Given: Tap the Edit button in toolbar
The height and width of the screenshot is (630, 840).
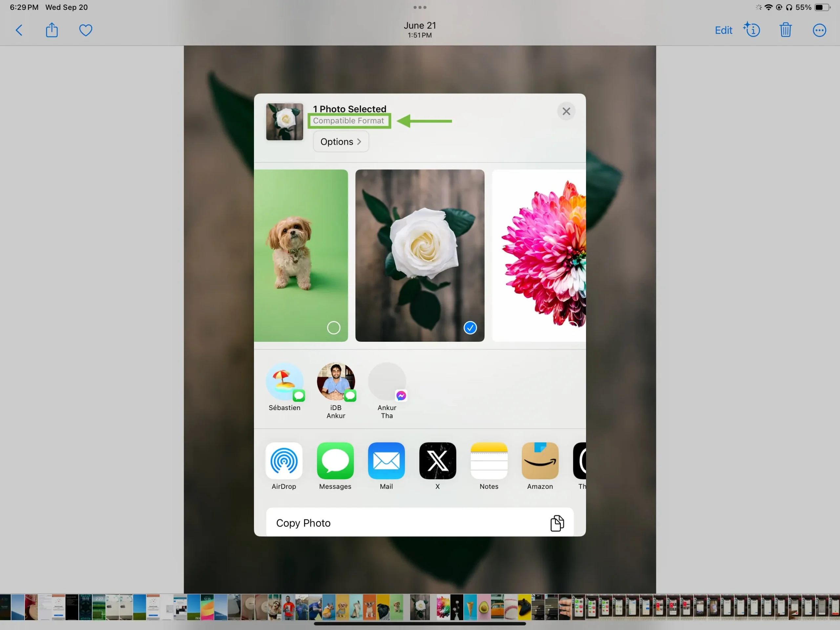Looking at the screenshot, I should [723, 30].
